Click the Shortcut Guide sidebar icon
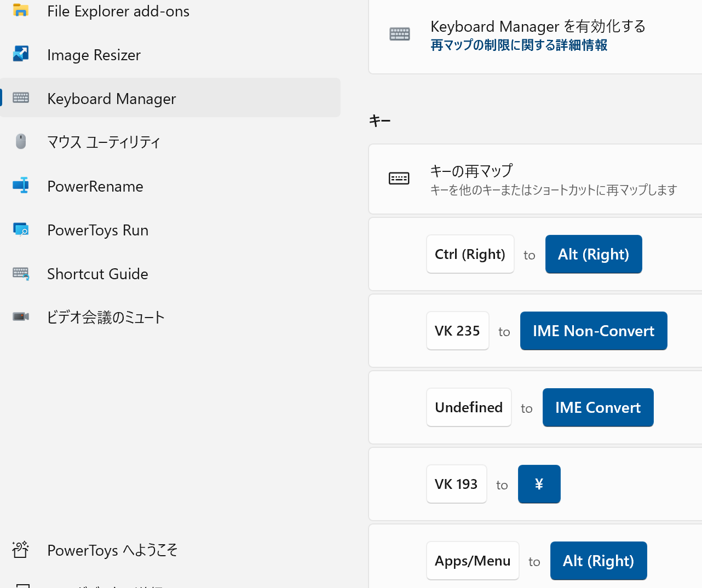The height and width of the screenshot is (588, 702). click(x=21, y=273)
